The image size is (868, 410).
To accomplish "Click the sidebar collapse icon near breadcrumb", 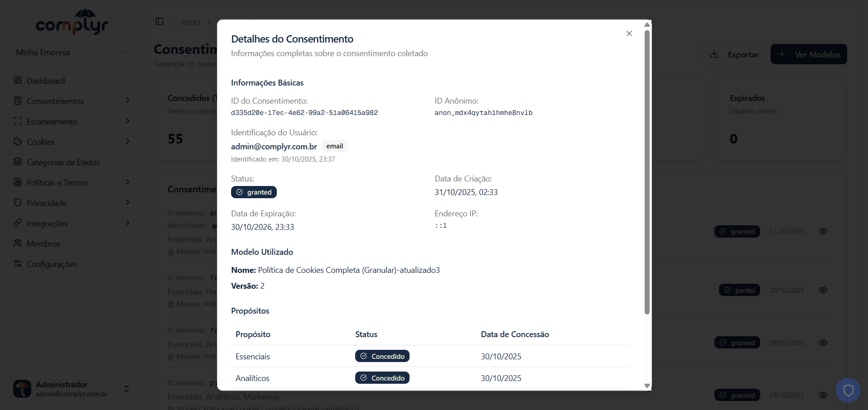I will pyautogui.click(x=159, y=21).
